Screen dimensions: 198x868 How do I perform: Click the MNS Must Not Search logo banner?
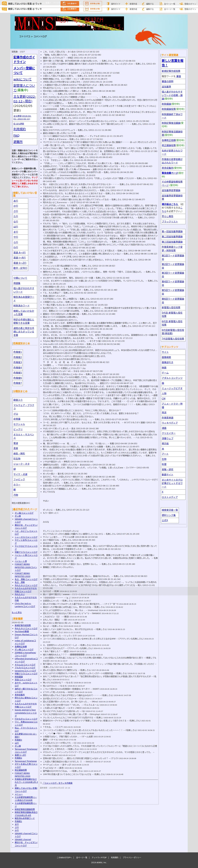click(x=69, y=23)
